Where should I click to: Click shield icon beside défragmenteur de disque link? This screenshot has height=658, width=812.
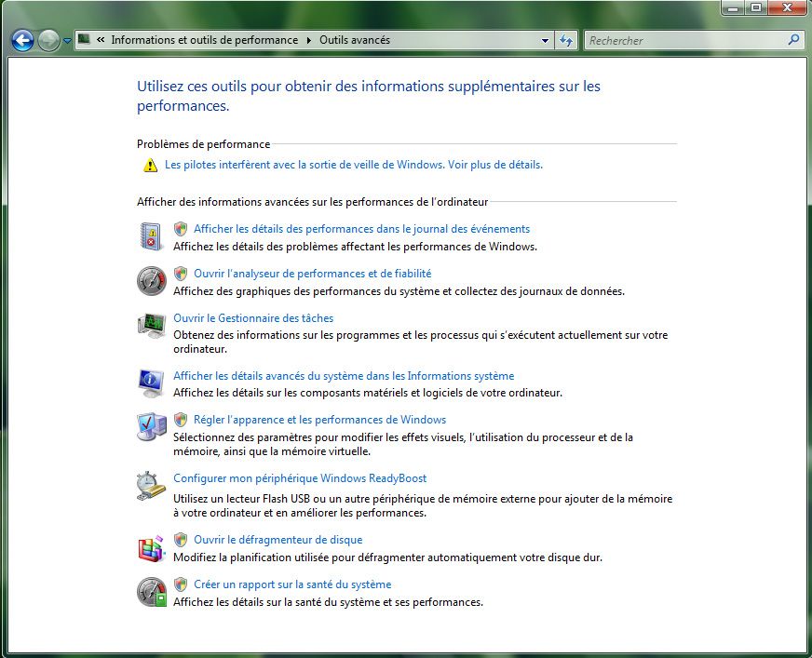tap(181, 540)
